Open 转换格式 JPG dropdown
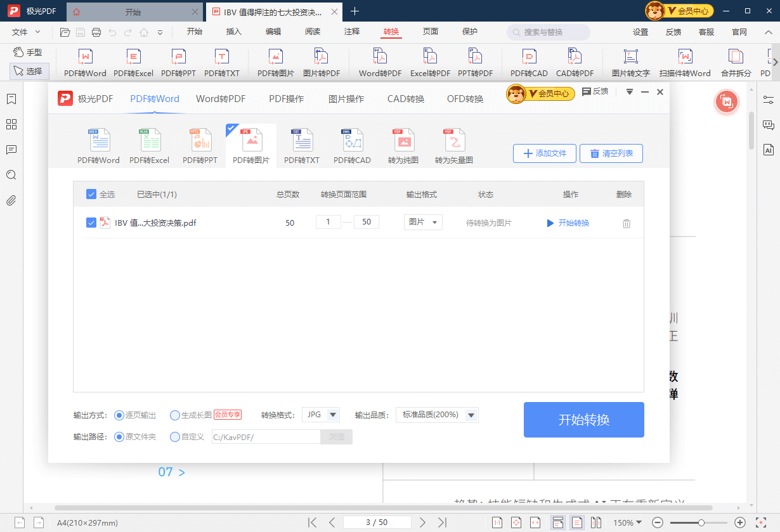 tap(321, 415)
